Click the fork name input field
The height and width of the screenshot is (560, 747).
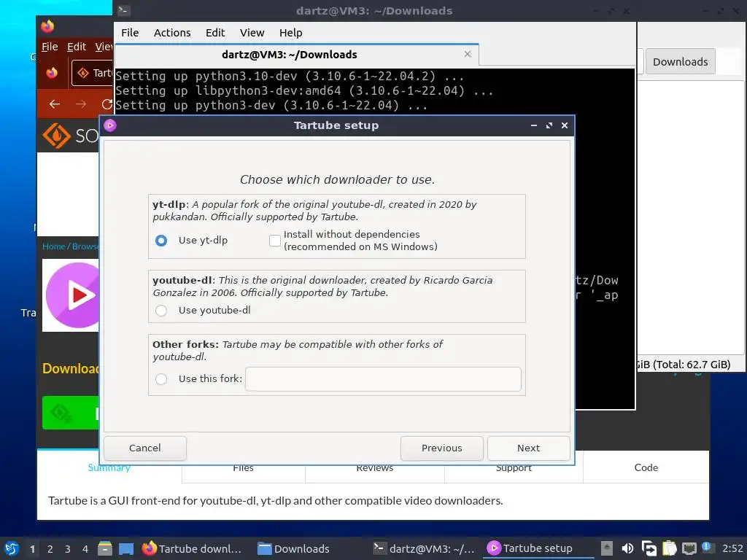[383, 379]
